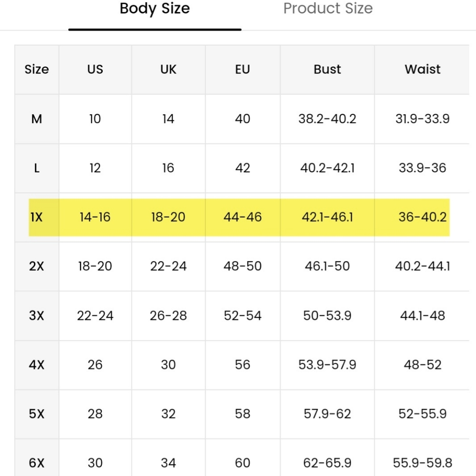
Task: Select the L size row label
Action: coord(37,168)
